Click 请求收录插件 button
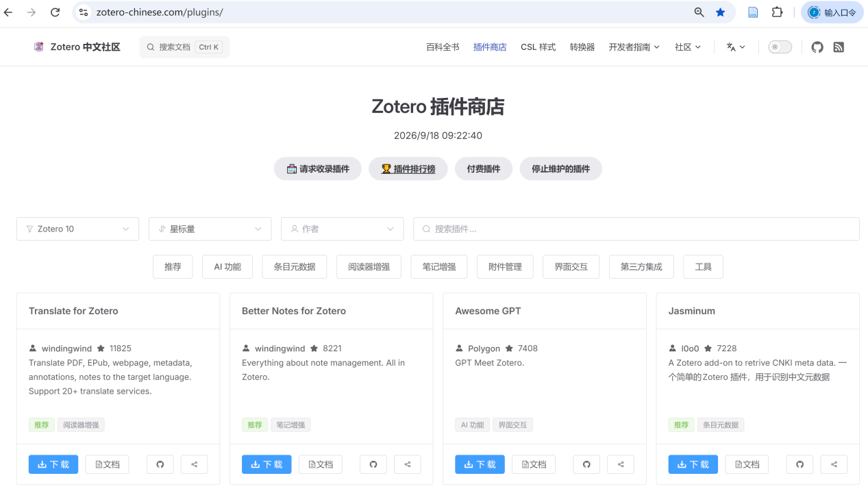 tap(318, 168)
